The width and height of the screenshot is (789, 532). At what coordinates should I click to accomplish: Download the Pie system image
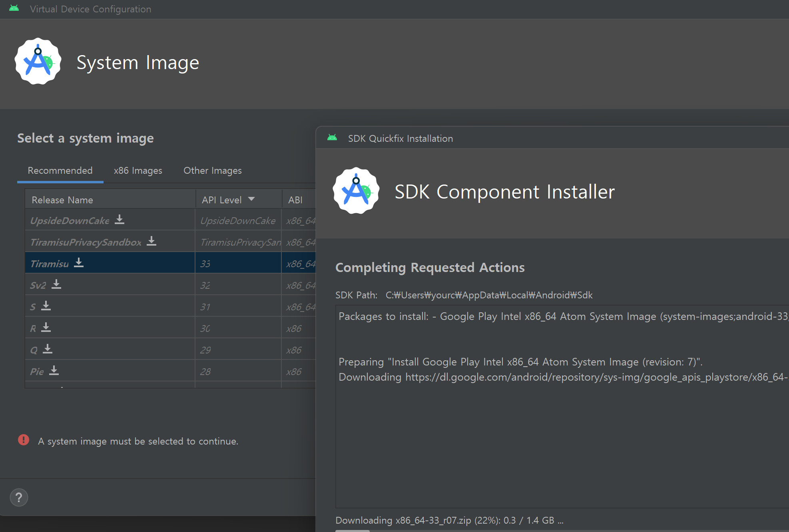pyautogui.click(x=54, y=371)
